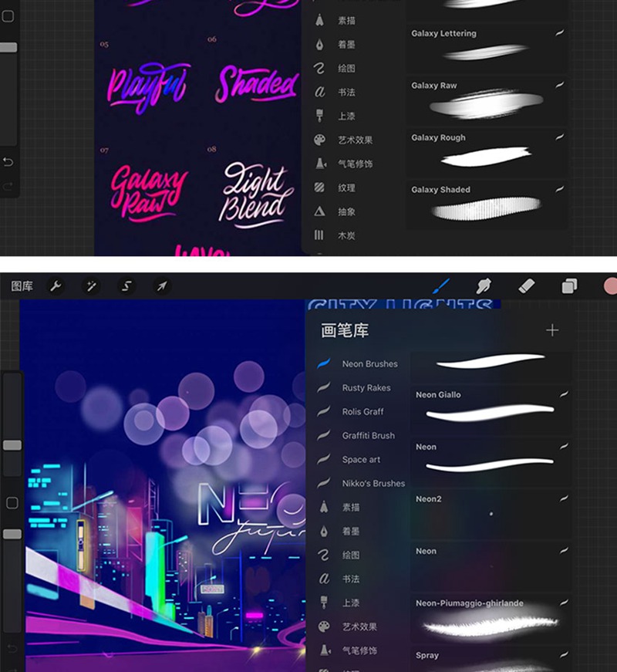Open Adjustments with the magic wand icon
Screen dimensions: 617x672
91,286
